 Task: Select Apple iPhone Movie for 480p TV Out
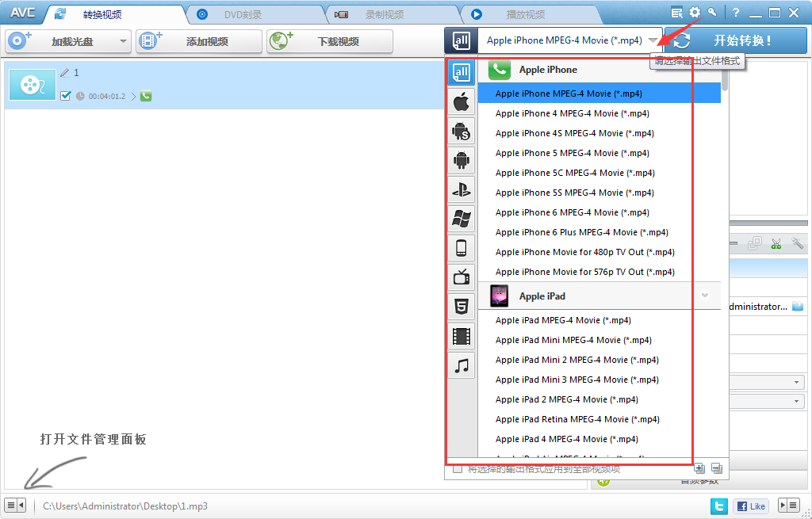[599, 252]
